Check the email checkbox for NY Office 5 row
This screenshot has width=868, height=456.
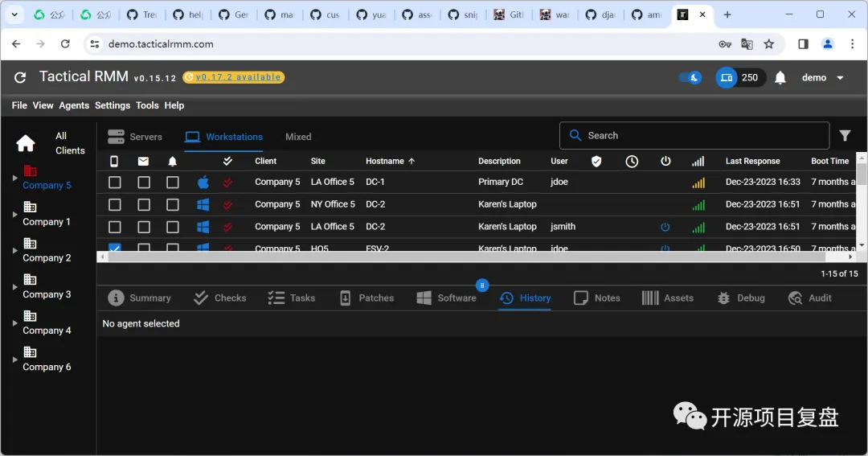pyautogui.click(x=144, y=205)
